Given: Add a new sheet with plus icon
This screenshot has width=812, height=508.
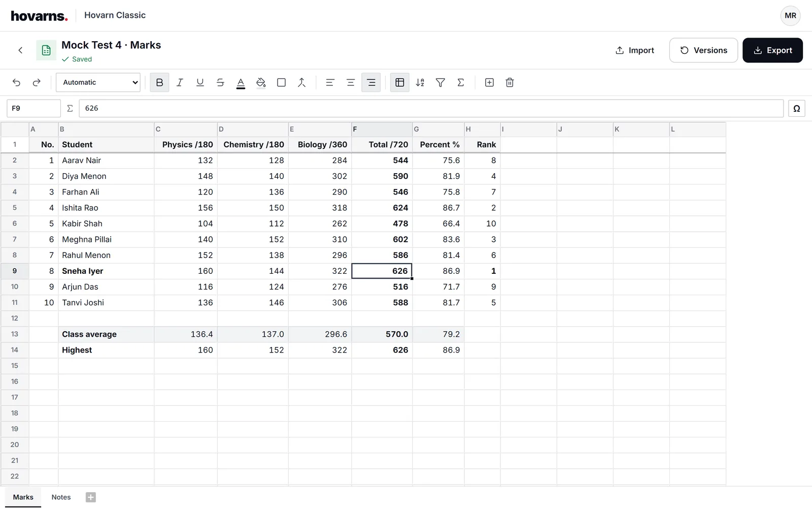Looking at the screenshot, I should 90,497.
